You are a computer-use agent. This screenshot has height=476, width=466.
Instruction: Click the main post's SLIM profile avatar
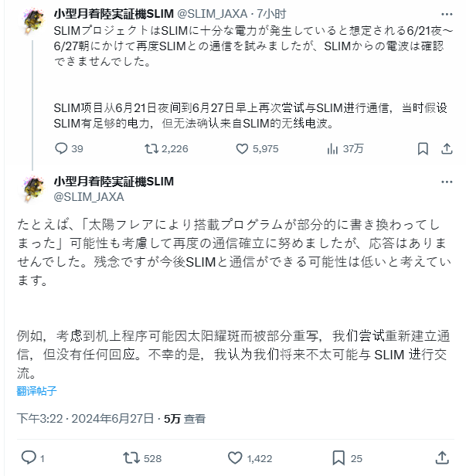click(x=32, y=189)
